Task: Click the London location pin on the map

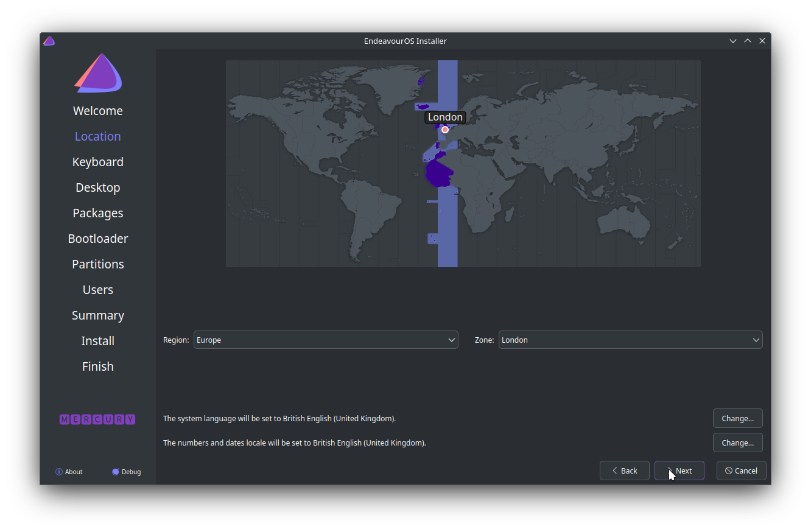Action: (x=445, y=130)
